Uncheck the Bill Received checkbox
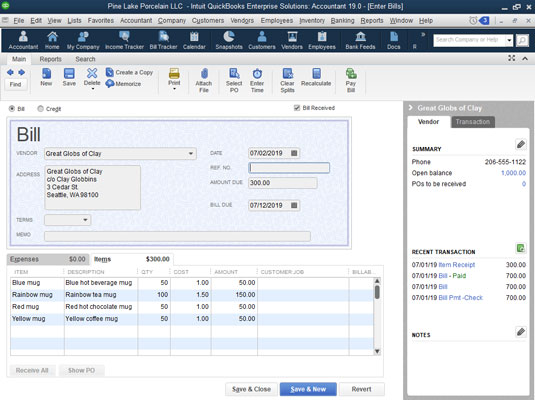This screenshot has height=400, width=535. (x=297, y=108)
